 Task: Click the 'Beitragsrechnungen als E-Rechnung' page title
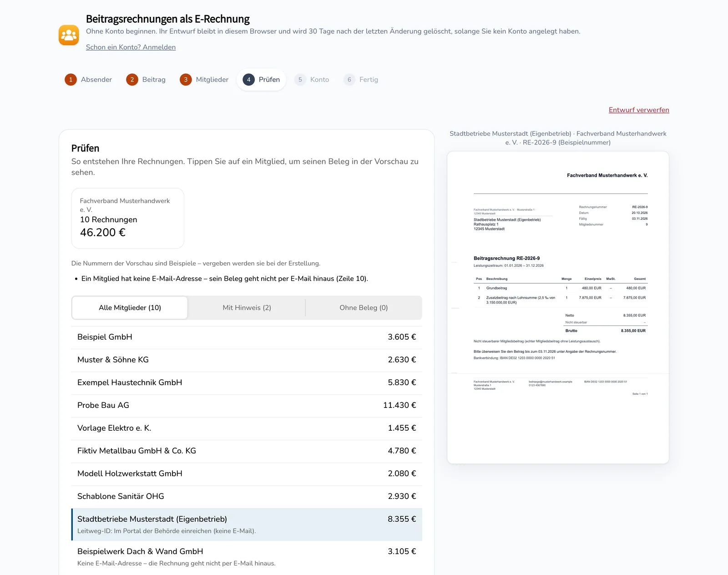click(x=167, y=19)
